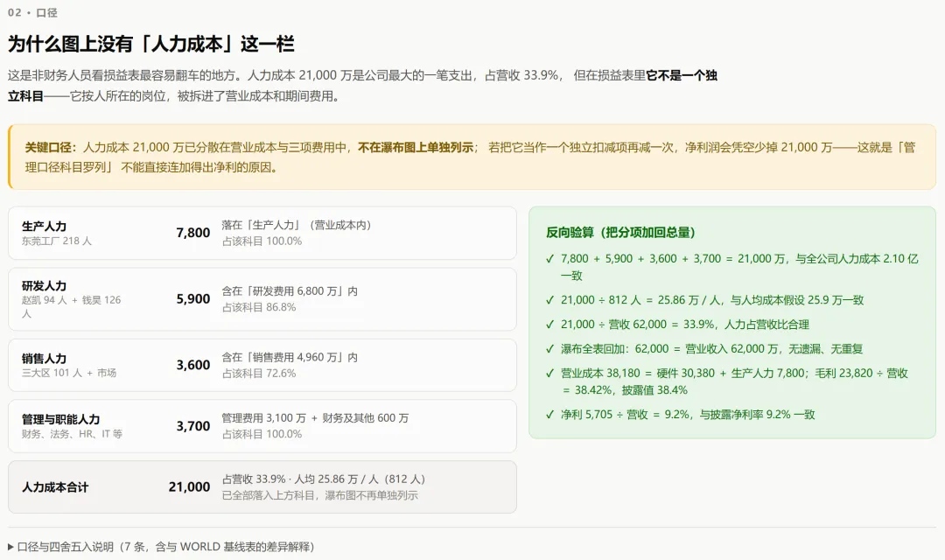Click the section label 02 · 口径
The image size is (945, 560).
pyautogui.click(x=32, y=12)
